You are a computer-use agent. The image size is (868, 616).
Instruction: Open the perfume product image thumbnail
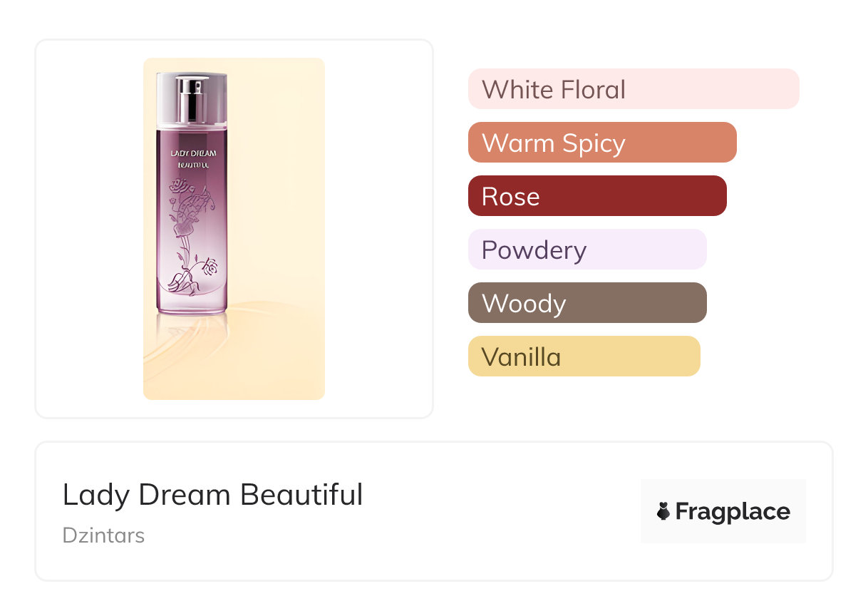(234, 228)
